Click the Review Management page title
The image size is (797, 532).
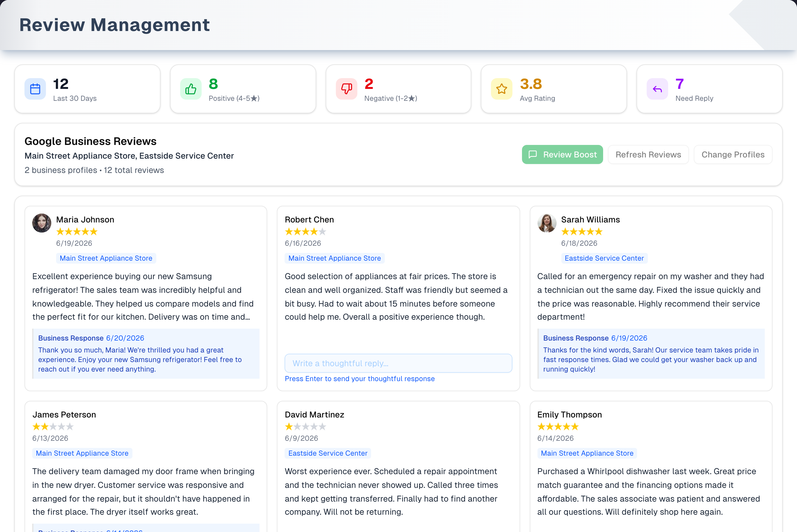tap(115, 25)
